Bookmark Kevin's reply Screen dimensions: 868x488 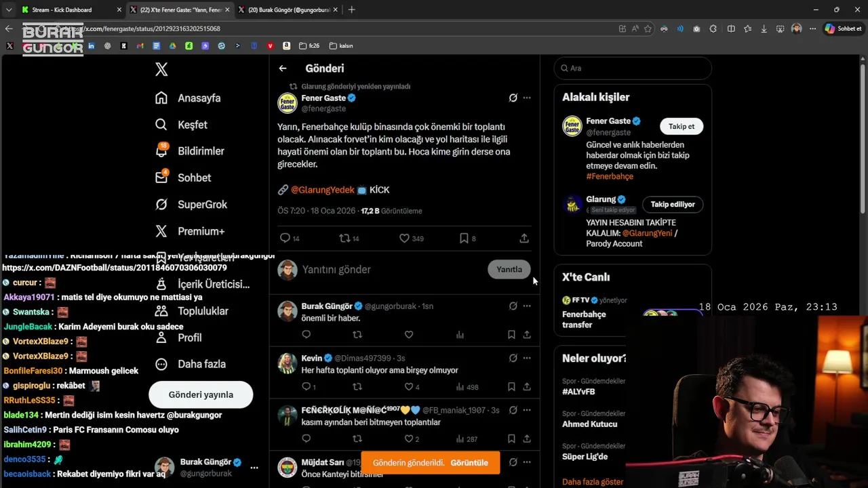pyautogui.click(x=511, y=386)
